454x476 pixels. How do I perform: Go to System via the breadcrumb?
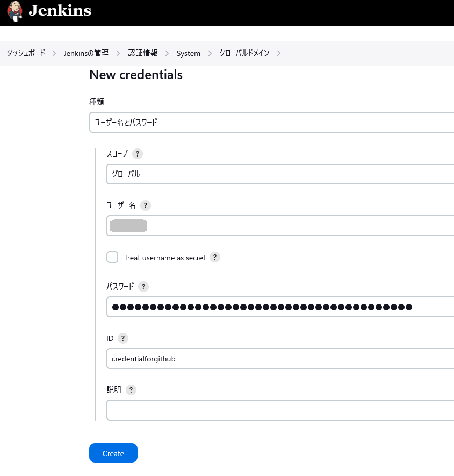pyautogui.click(x=188, y=53)
